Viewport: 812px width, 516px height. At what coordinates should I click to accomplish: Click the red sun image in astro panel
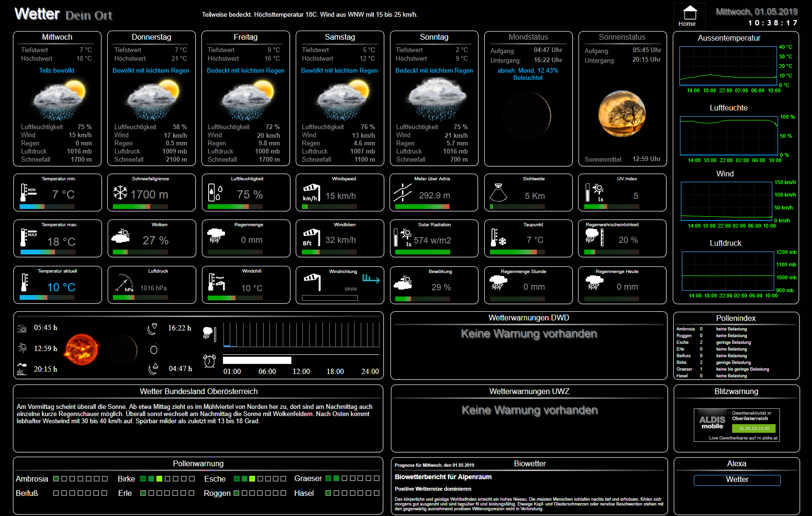pos(81,349)
